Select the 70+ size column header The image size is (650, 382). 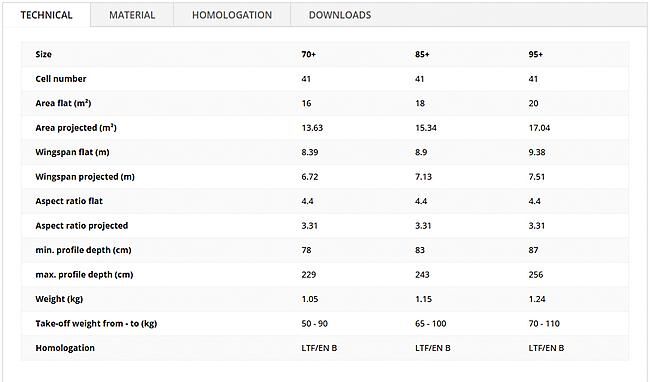click(308, 54)
